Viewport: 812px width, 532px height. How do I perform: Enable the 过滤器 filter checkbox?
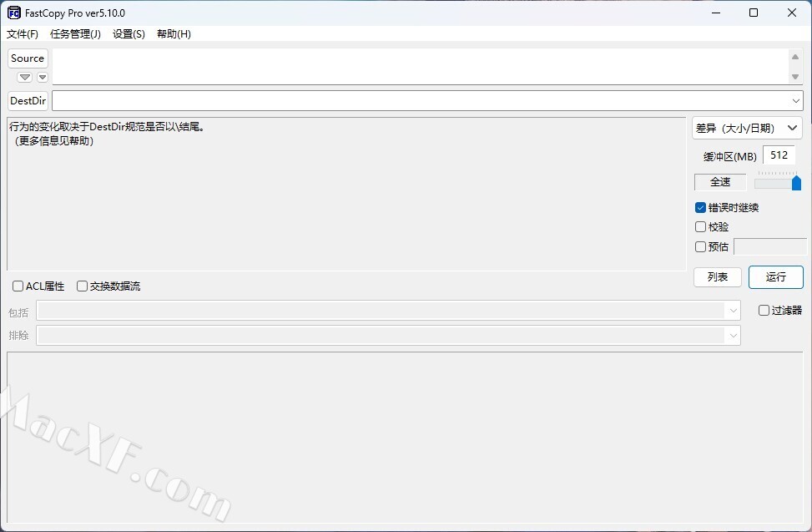(764, 310)
